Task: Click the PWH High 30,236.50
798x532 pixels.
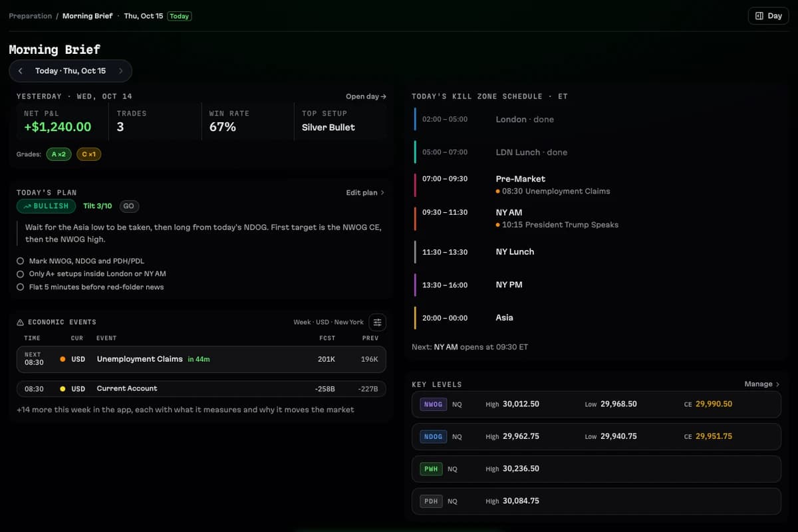Action: [521, 469]
